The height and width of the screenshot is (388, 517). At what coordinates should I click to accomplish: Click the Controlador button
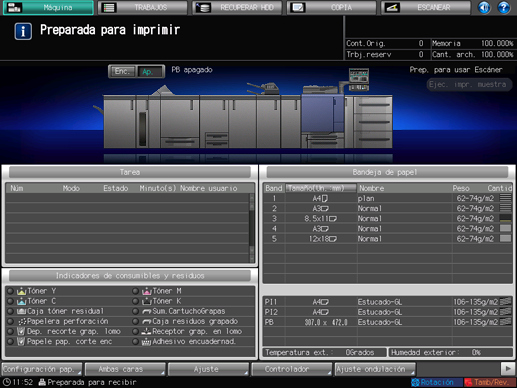point(292,369)
